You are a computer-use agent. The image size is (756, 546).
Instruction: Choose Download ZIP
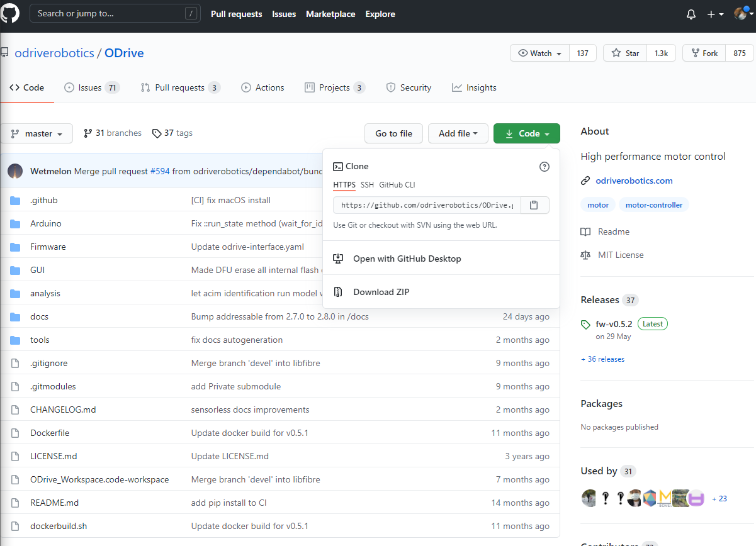pyautogui.click(x=441, y=292)
